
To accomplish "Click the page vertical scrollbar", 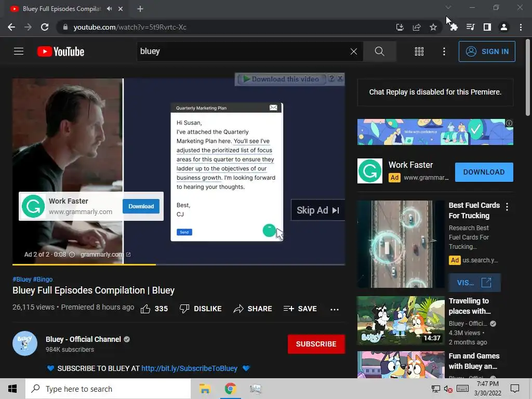I will point(528,77).
